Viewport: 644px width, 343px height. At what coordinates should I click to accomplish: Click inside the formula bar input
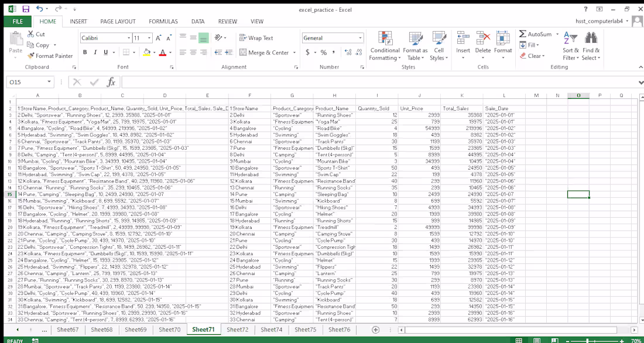click(x=380, y=82)
